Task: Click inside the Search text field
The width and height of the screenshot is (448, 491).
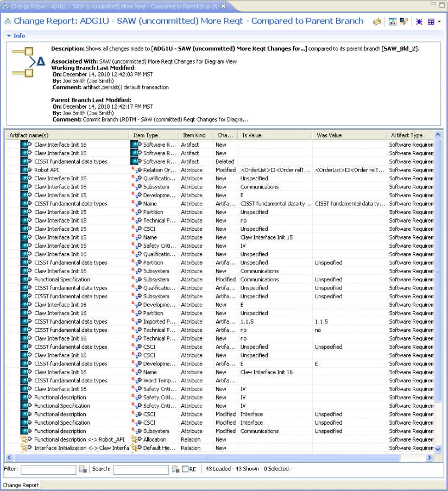Action: click(x=141, y=469)
